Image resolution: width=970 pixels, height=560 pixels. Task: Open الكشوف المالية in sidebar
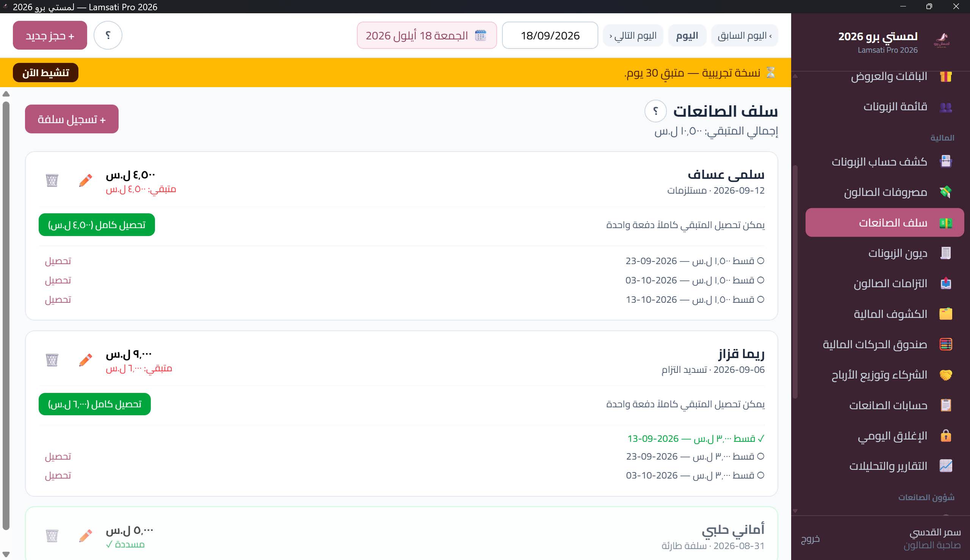coord(885,314)
